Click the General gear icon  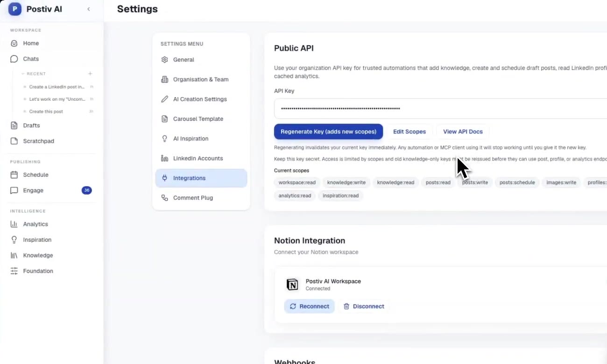164,60
